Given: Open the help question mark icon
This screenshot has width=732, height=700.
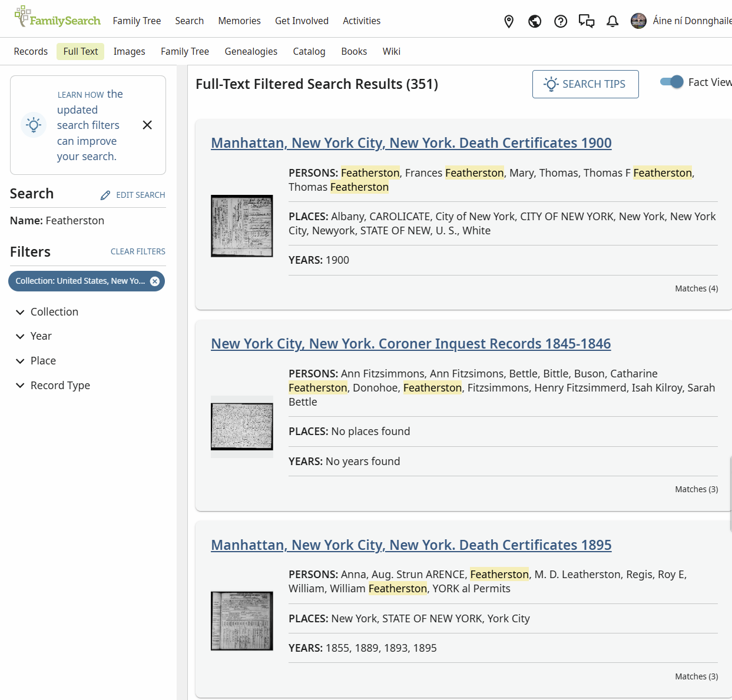Looking at the screenshot, I should pos(561,22).
